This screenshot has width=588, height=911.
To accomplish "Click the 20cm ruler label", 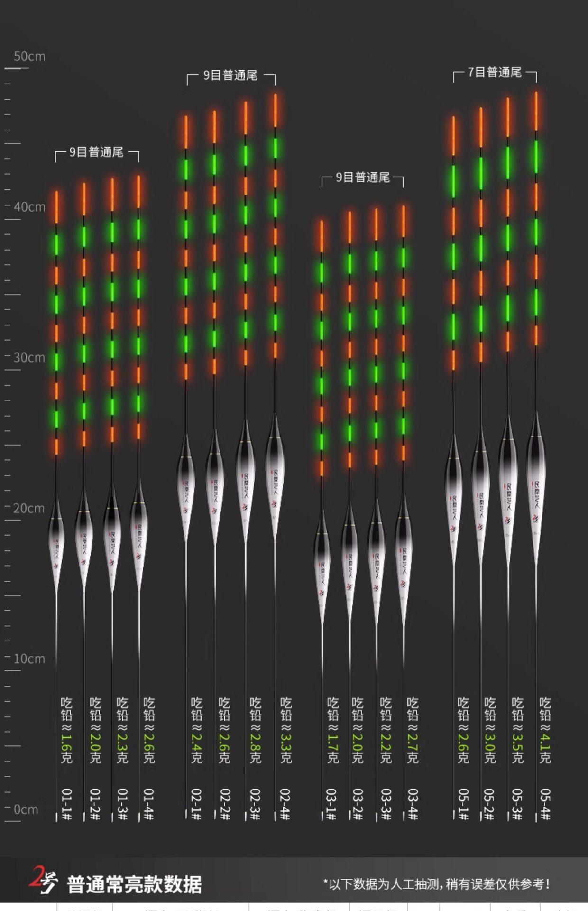I will click(x=29, y=508).
